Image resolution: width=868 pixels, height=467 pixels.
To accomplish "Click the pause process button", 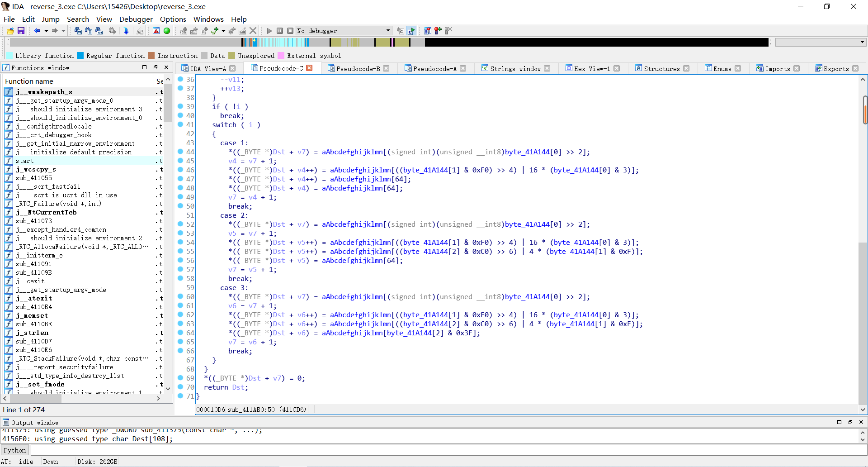I will [x=280, y=31].
